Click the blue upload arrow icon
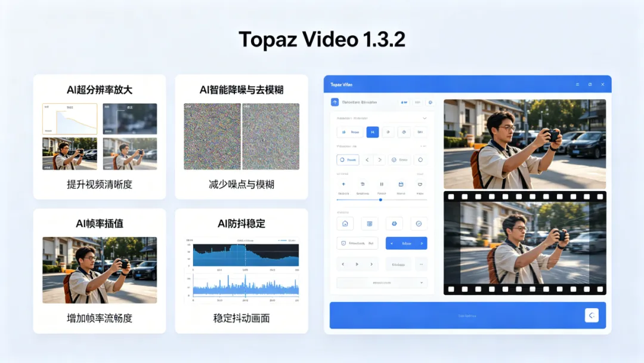The width and height of the screenshot is (644, 363). click(x=335, y=102)
